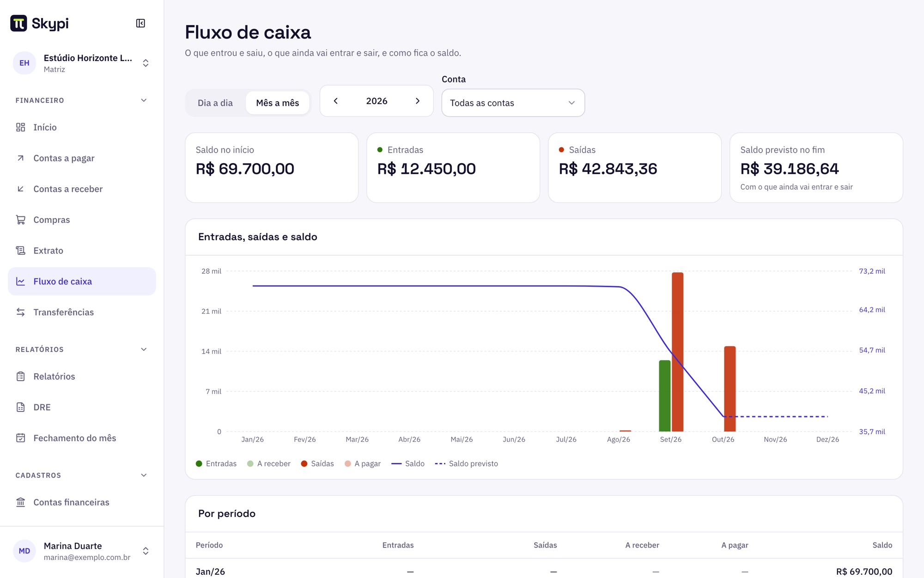Toggle A pagar series in legend

[x=363, y=463]
